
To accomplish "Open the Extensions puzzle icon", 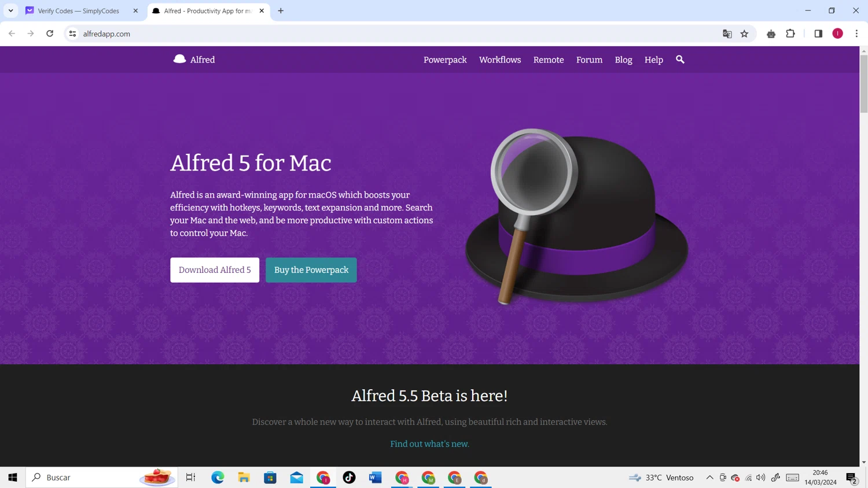I will [790, 34].
